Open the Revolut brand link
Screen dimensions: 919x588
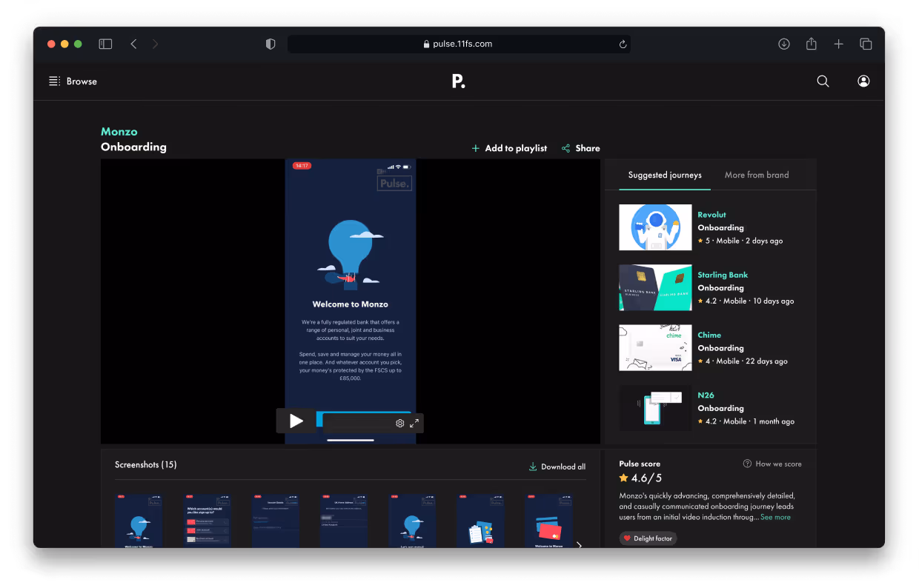tap(711, 215)
